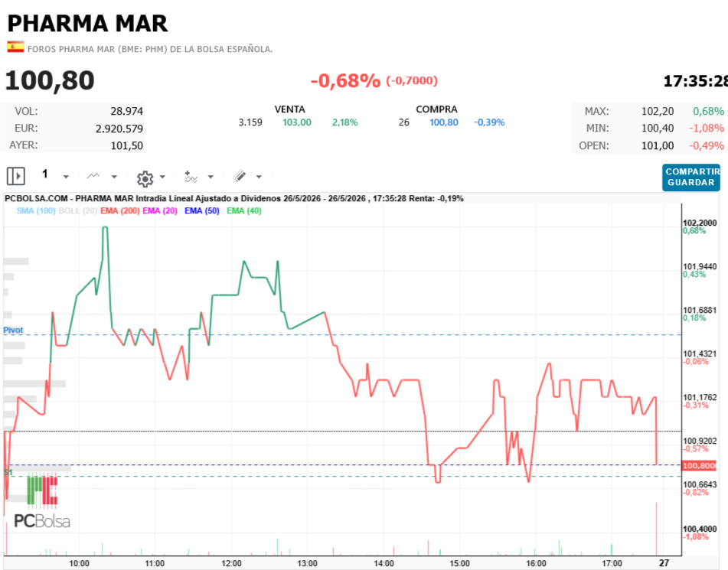Click the 17:35:28 timestamp at top
728x570 pixels.
[x=696, y=81]
